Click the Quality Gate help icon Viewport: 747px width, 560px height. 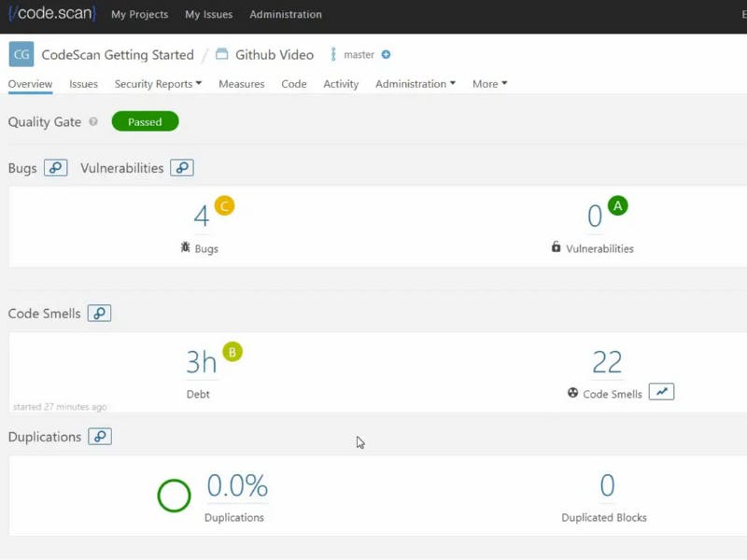point(92,122)
